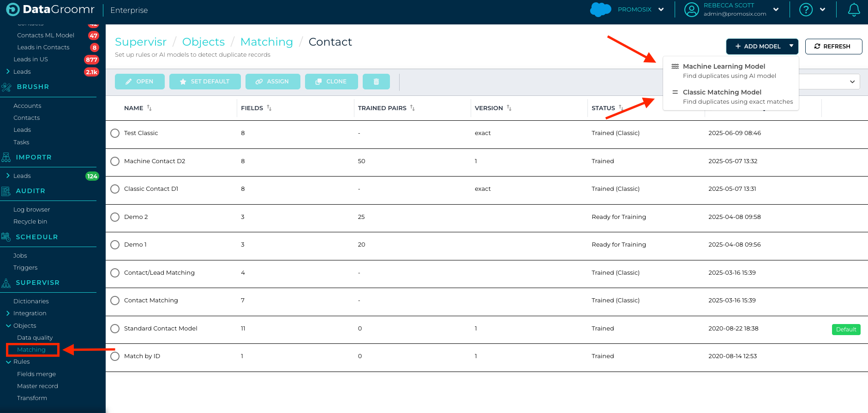Open Master record in the sidebar
Image resolution: width=868 pixels, height=413 pixels.
point(37,386)
